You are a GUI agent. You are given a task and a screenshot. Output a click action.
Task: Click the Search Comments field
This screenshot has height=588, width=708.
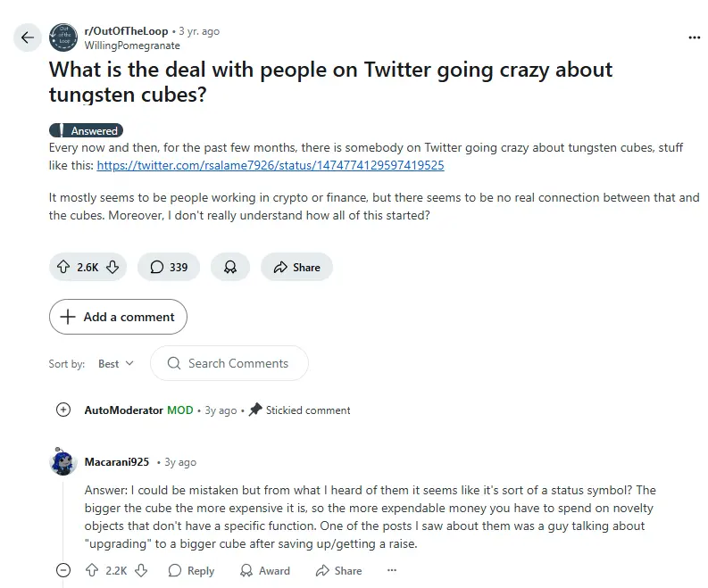click(237, 363)
